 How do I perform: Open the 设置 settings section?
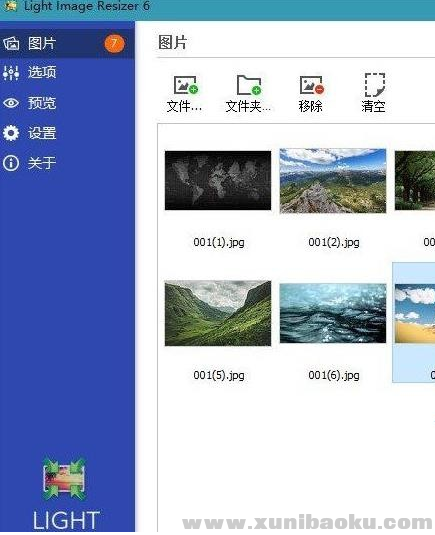67,133
